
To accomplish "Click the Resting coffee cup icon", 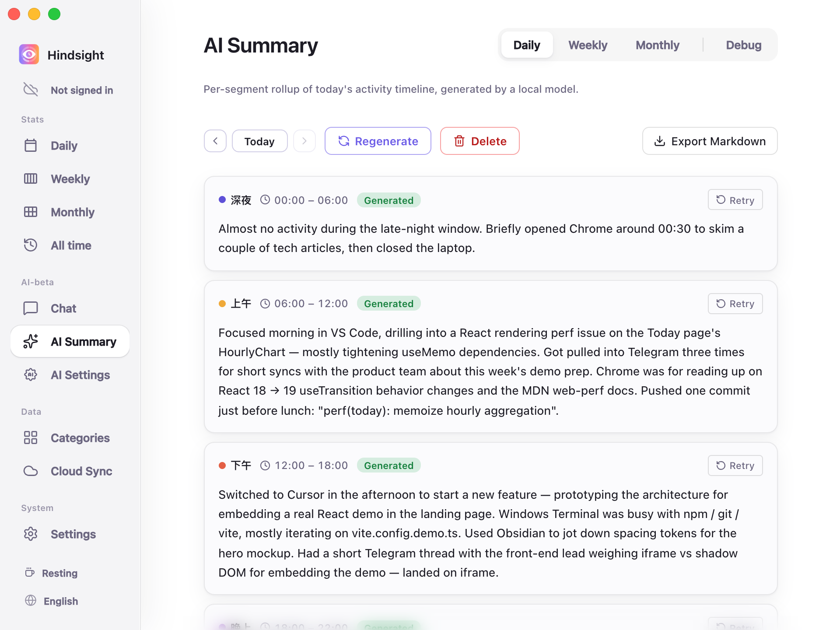I will [x=30, y=572].
